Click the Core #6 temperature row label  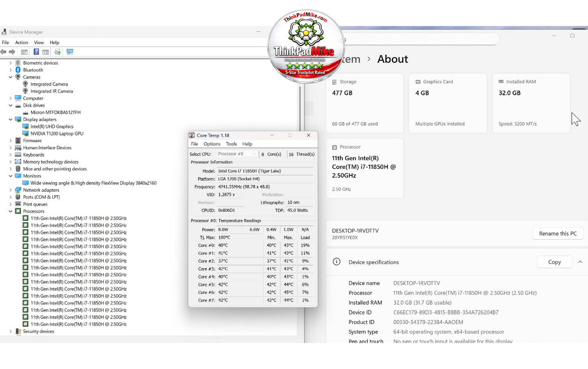206,292
